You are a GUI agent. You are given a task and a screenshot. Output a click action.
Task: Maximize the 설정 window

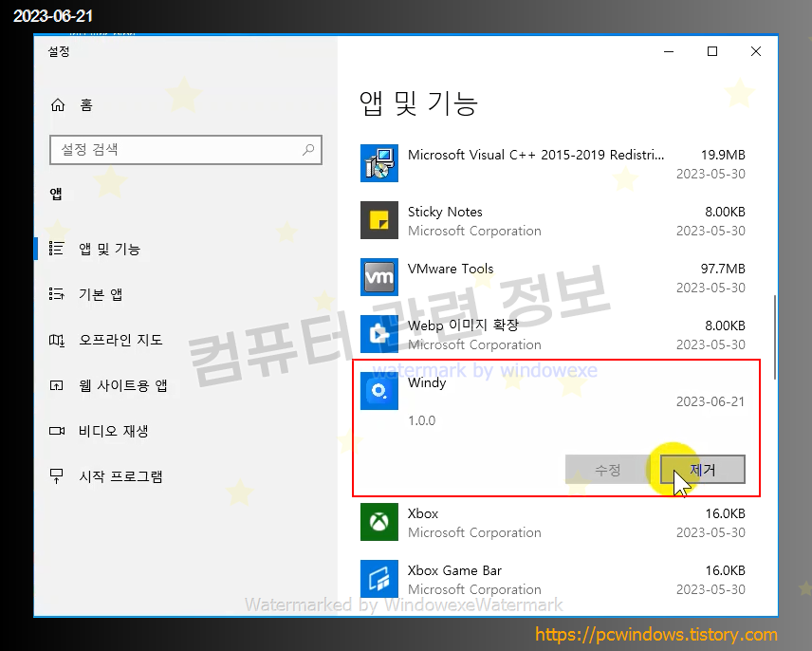click(712, 51)
